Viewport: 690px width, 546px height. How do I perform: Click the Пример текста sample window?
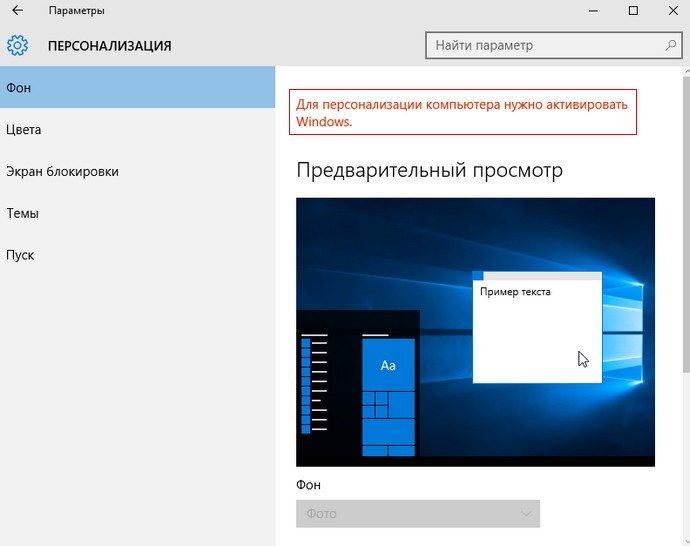(x=537, y=328)
